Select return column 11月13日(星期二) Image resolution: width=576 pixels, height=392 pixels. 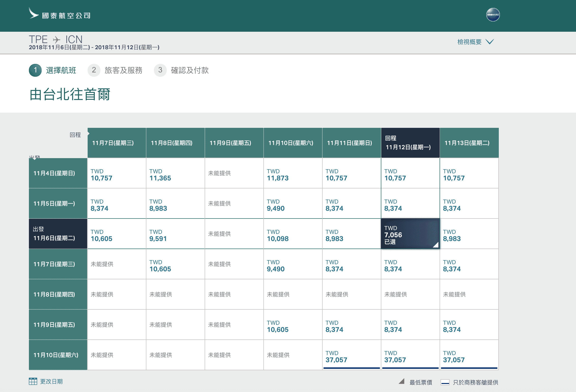pos(469,143)
